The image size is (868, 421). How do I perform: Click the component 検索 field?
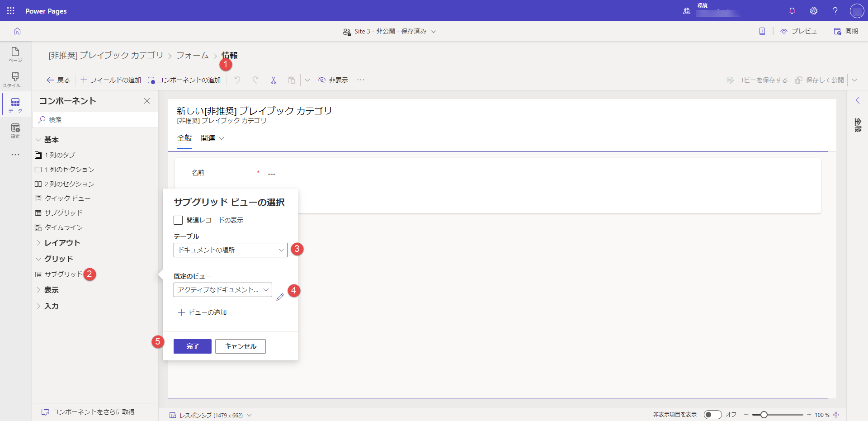pos(95,120)
